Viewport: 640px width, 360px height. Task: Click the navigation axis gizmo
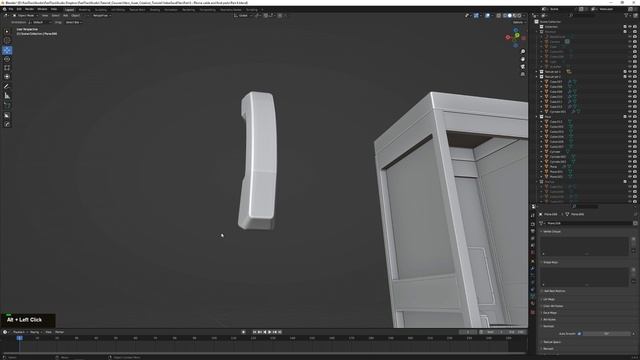click(x=516, y=37)
